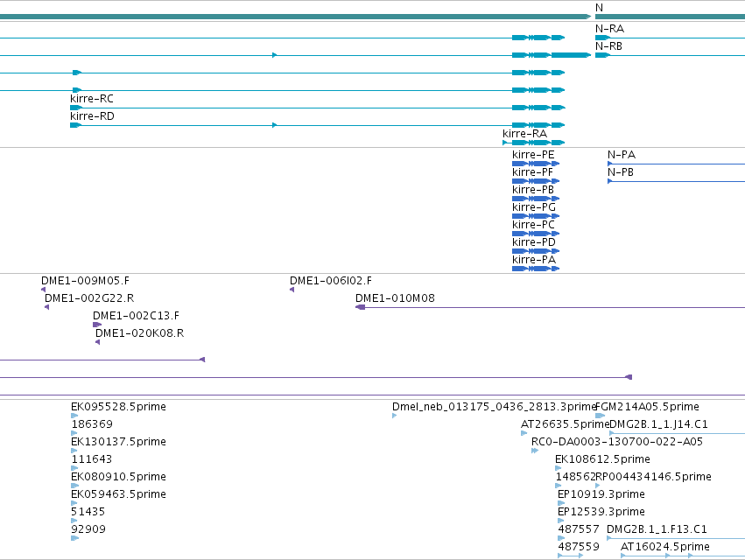
Task: Select the kirre-RC transcript label
Action: pos(92,98)
